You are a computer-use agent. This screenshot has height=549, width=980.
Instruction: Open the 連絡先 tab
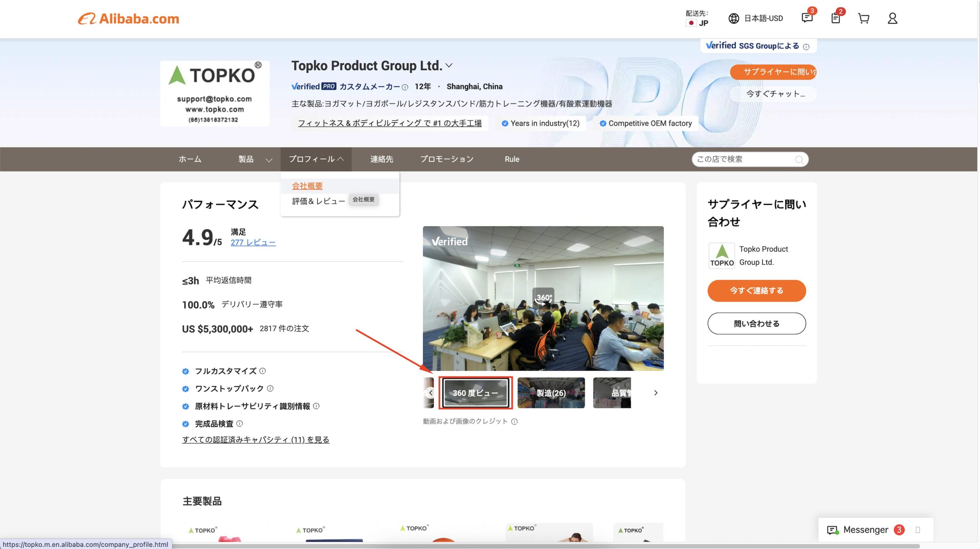pos(382,159)
